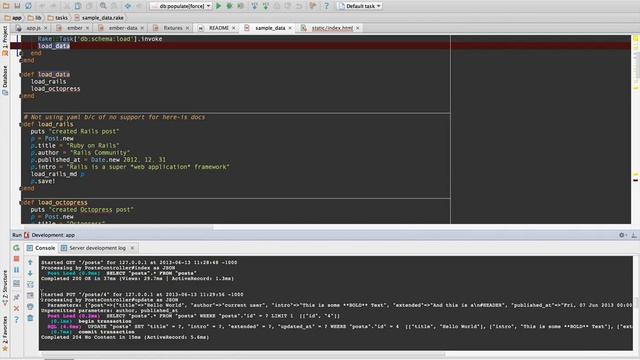Print console output with the printer icon

click(x=30, y=307)
